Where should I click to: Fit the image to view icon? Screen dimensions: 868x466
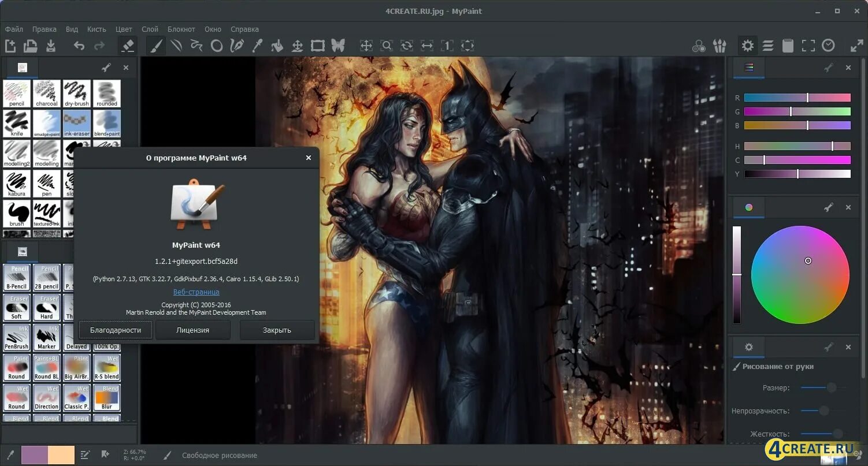pyautogui.click(x=468, y=46)
